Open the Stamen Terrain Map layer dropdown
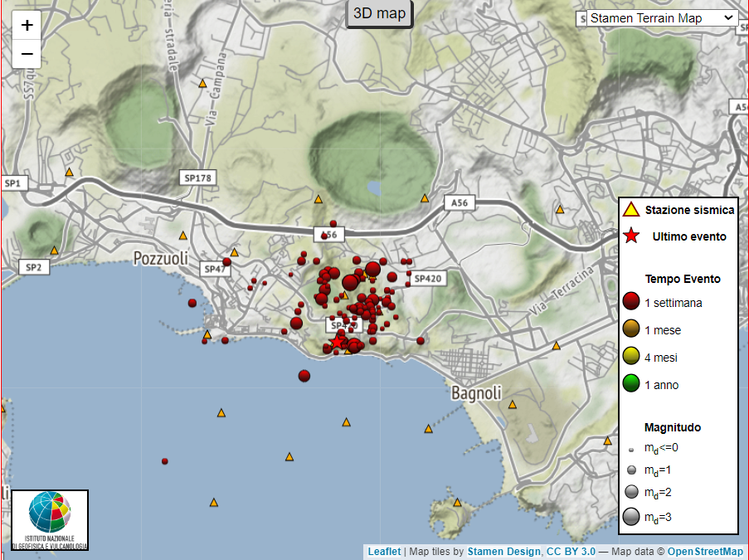749x560 pixels. coord(661,17)
